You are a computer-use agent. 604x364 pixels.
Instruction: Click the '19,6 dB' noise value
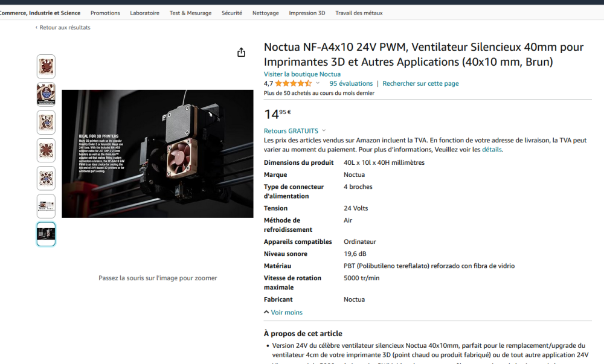click(x=355, y=254)
